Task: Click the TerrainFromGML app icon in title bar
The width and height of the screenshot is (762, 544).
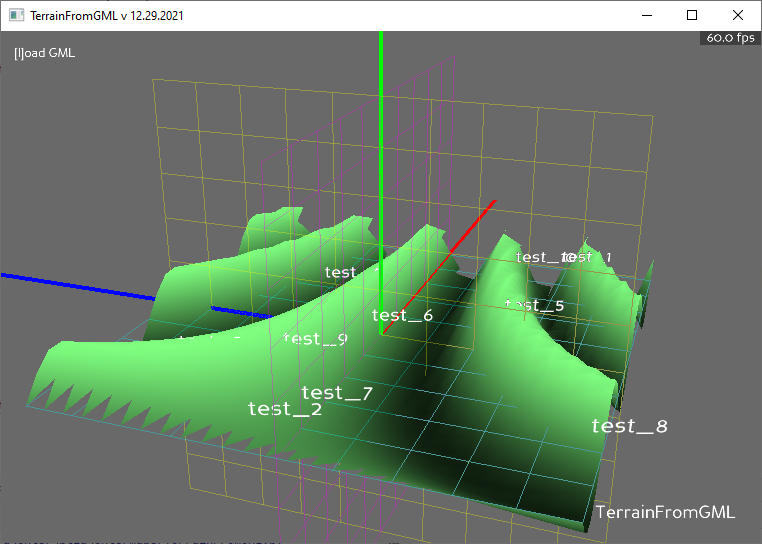Action: (x=15, y=16)
